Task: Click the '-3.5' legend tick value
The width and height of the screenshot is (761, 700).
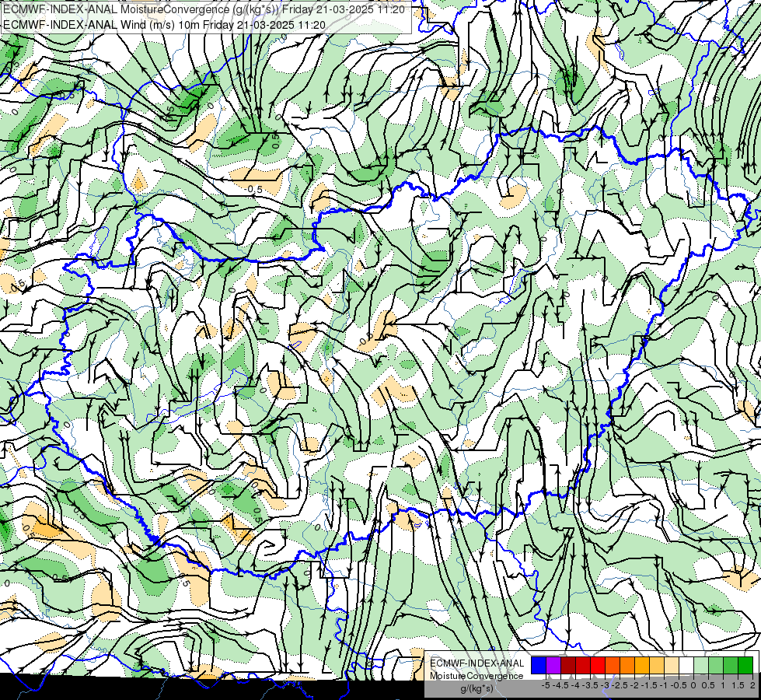Action: (590, 685)
